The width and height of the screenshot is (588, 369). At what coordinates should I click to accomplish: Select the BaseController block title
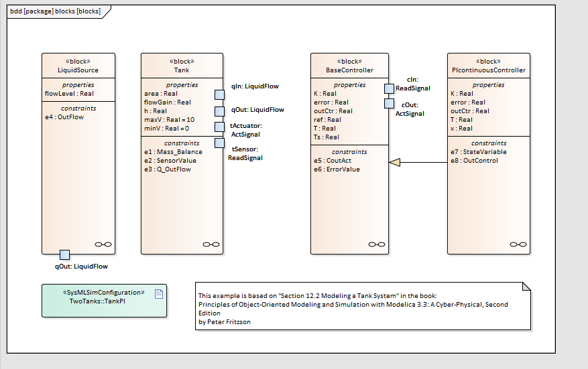coord(349,70)
